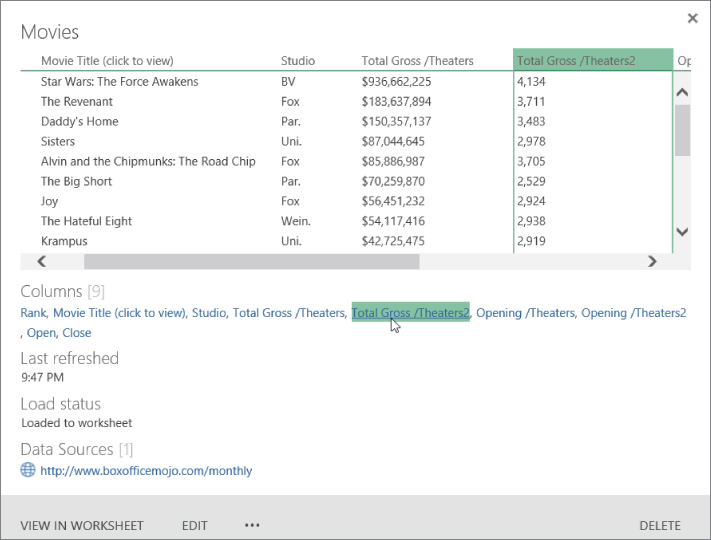Click Alvin and the Chipmunks: The Road Chip

[148, 161]
